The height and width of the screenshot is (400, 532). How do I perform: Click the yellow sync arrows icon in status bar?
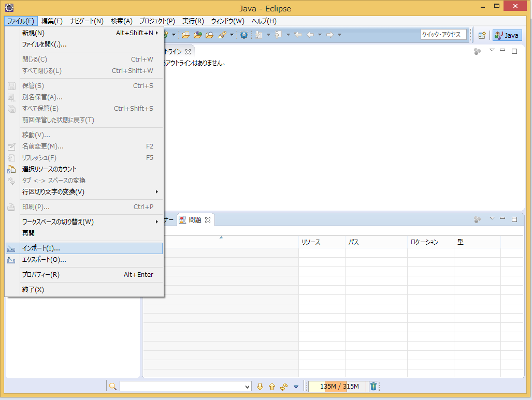coord(284,387)
